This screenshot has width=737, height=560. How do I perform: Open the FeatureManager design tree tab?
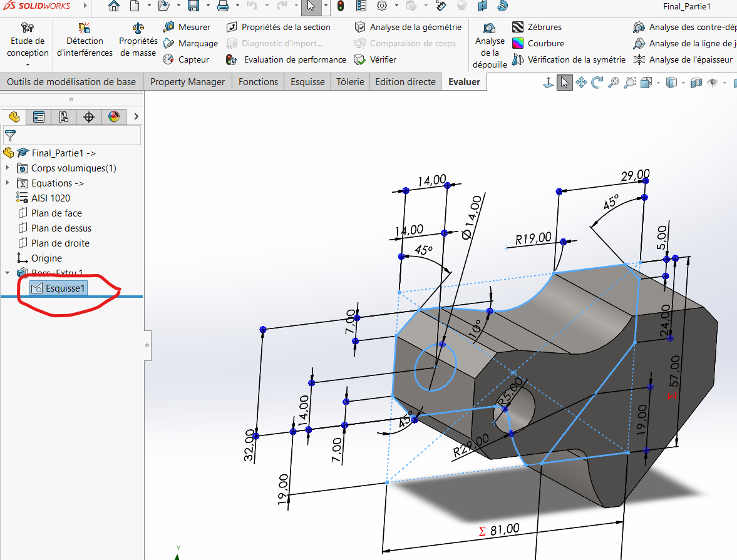click(14, 116)
